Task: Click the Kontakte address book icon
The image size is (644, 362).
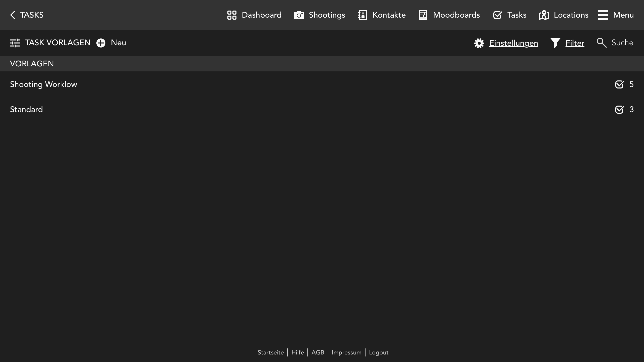Action: (362, 15)
